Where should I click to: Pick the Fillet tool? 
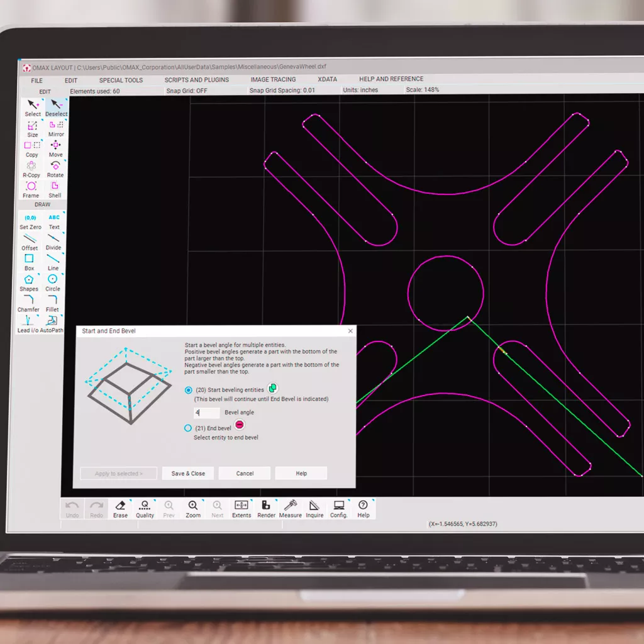tap(53, 303)
